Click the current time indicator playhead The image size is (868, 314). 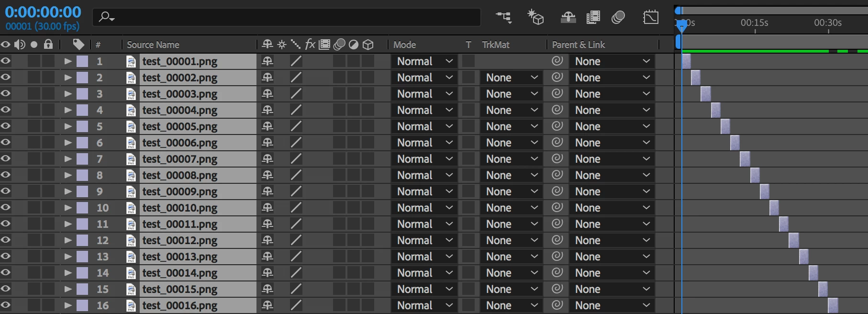point(682,25)
